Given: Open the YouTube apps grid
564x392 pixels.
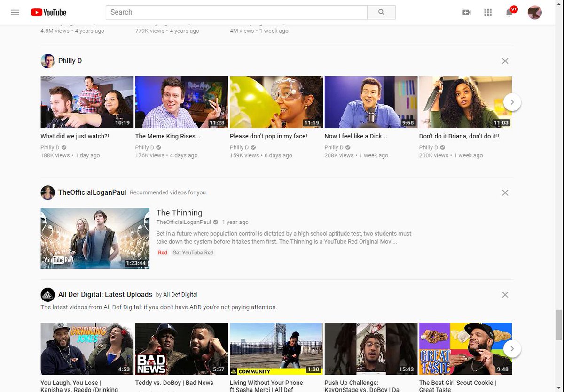Looking at the screenshot, I should coord(488,13).
